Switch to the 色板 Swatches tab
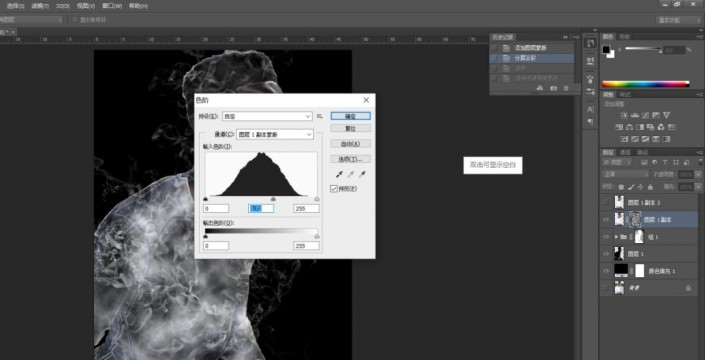The image size is (705, 360). tap(625, 36)
